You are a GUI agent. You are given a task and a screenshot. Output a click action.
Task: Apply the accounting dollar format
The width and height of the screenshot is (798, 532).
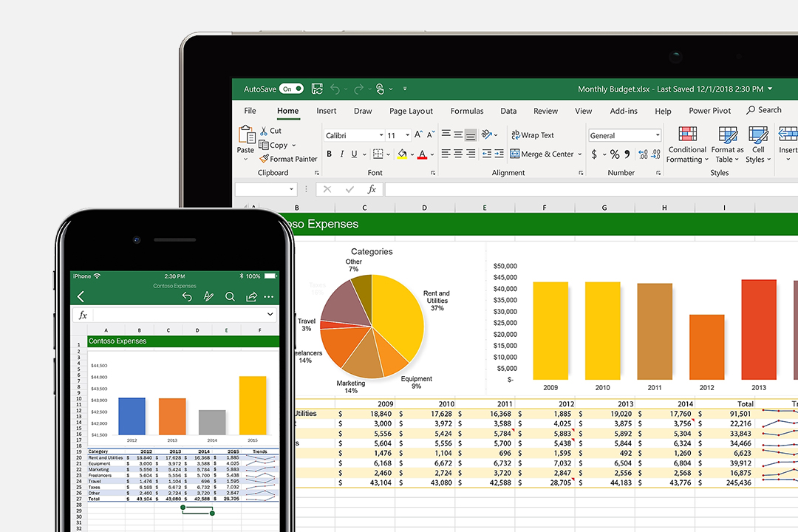596,154
